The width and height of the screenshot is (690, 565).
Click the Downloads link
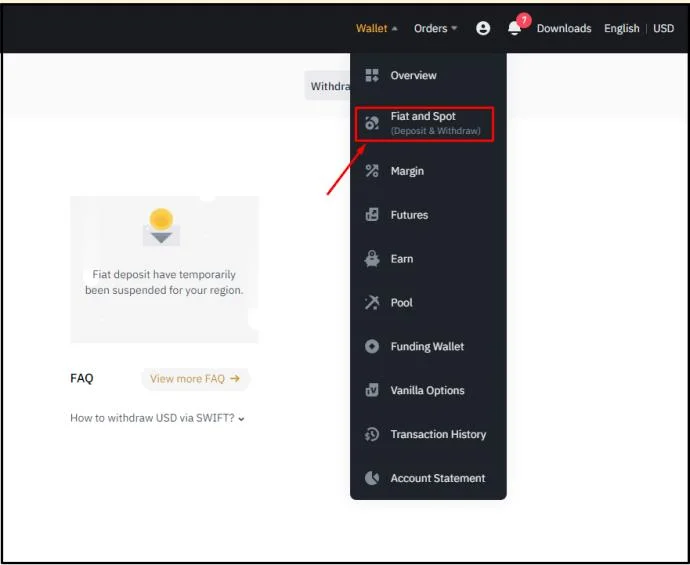click(x=564, y=28)
